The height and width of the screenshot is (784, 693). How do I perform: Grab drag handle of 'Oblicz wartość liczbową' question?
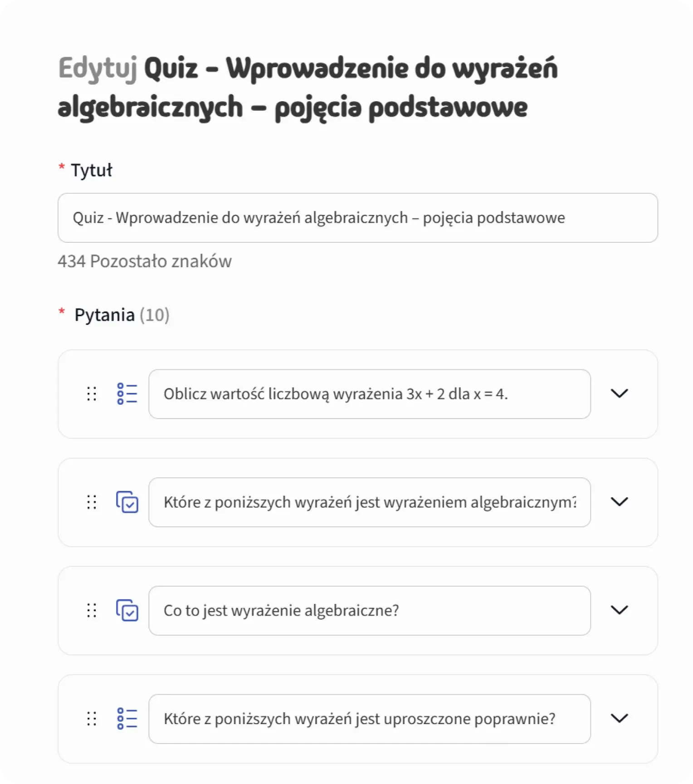(92, 394)
